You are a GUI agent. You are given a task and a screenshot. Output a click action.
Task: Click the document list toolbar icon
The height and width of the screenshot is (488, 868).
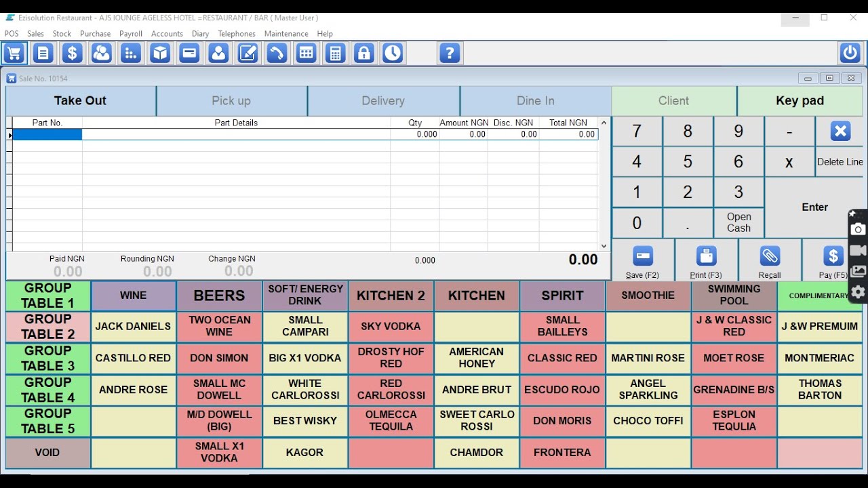tap(43, 53)
